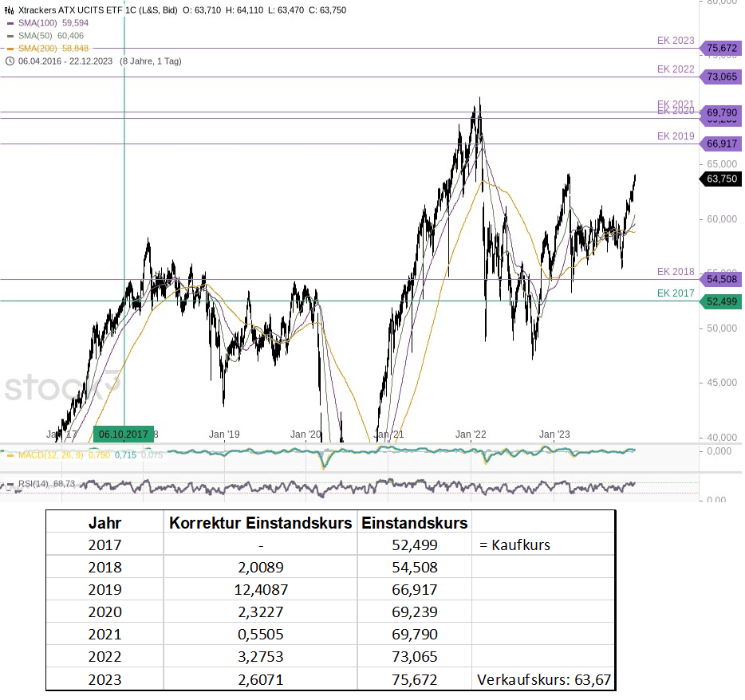
Task: Select the green 06.10.2017 date marker
Action: 124,434
